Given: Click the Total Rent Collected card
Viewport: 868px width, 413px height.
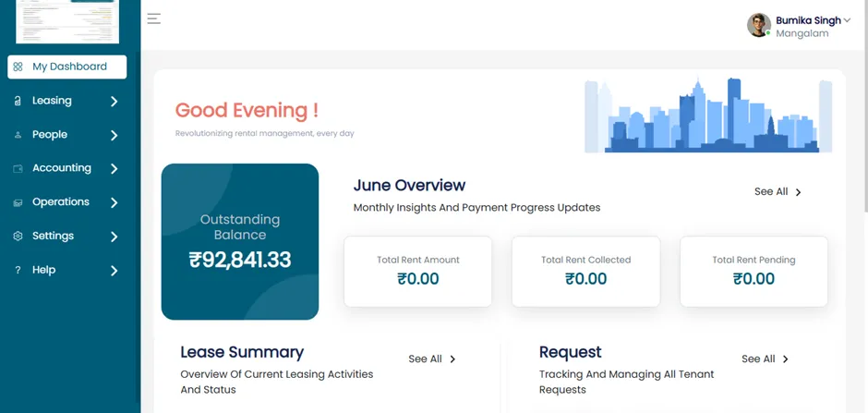Looking at the screenshot, I should point(586,272).
